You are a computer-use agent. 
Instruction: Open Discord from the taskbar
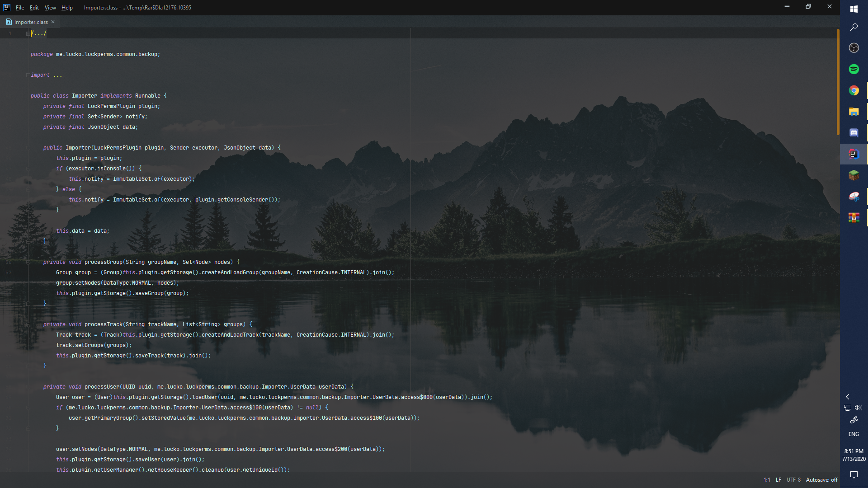[854, 133]
